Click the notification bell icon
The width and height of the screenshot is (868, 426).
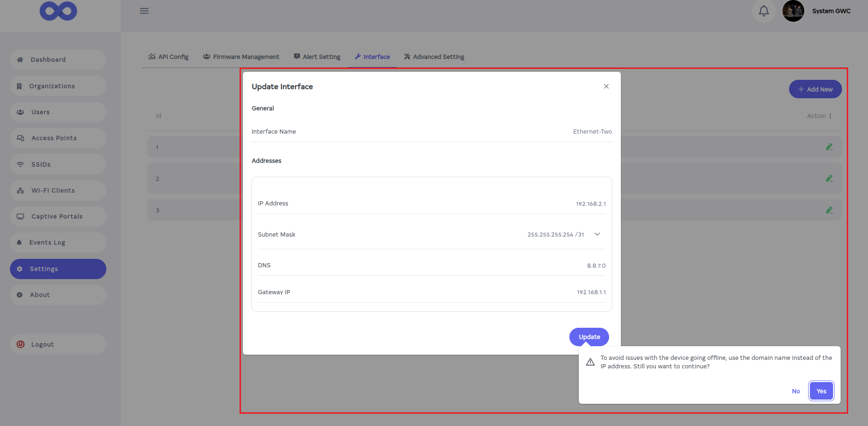pyautogui.click(x=764, y=11)
